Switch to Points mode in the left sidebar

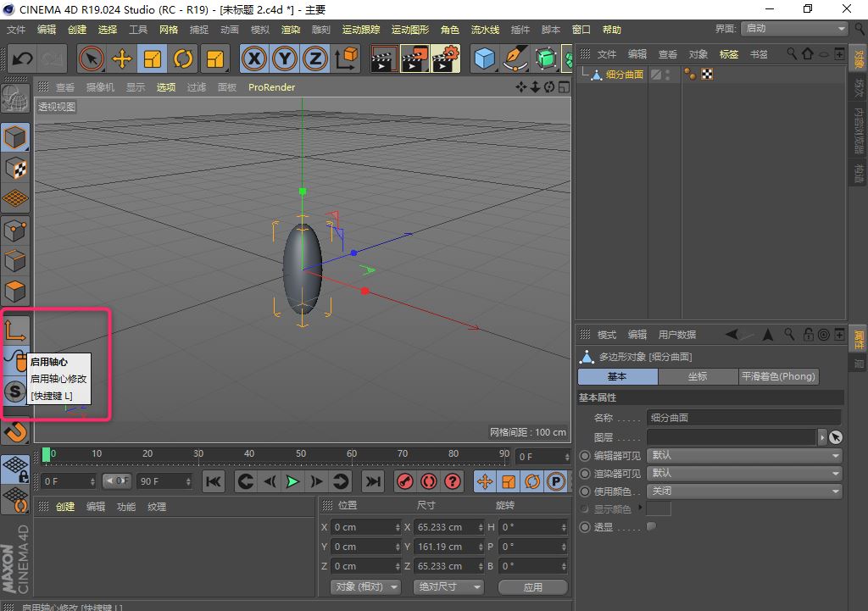coord(15,231)
